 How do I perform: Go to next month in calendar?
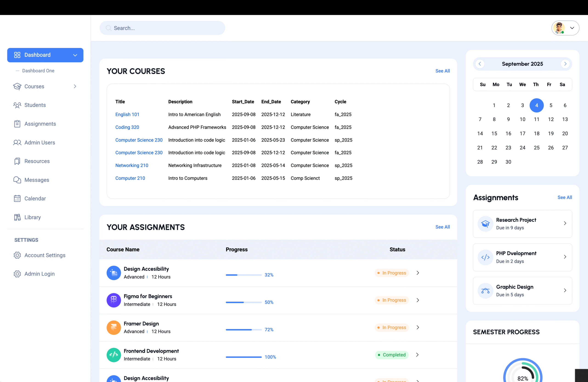click(565, 64)
